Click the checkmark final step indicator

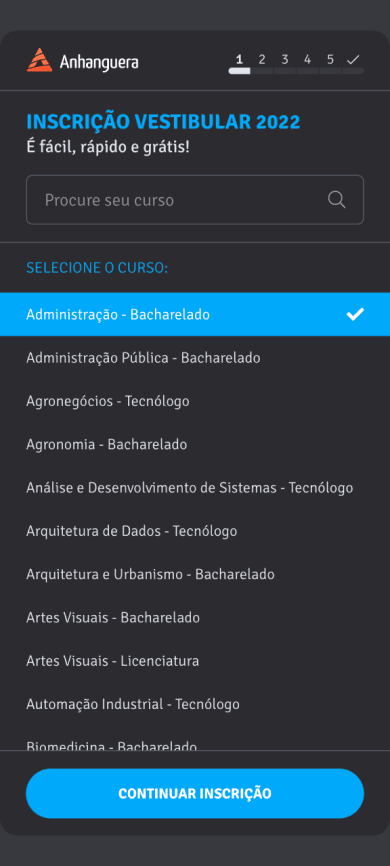353,60
